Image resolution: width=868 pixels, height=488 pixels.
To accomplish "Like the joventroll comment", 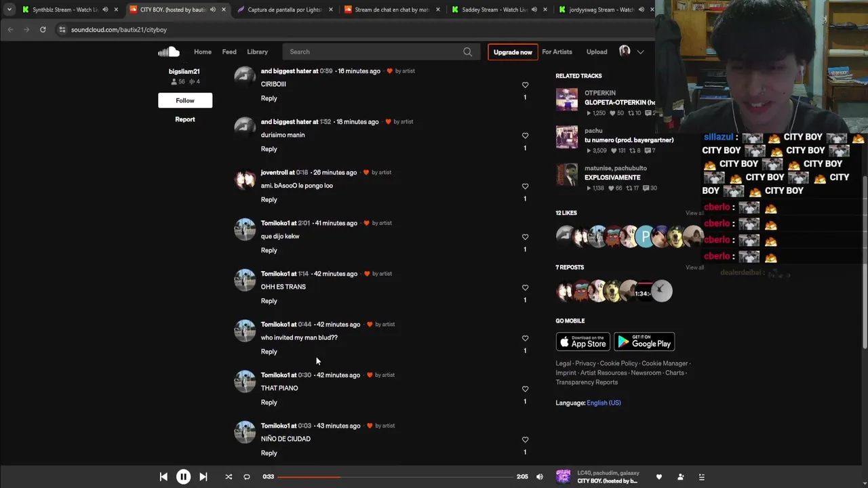I will click(525, 186).
